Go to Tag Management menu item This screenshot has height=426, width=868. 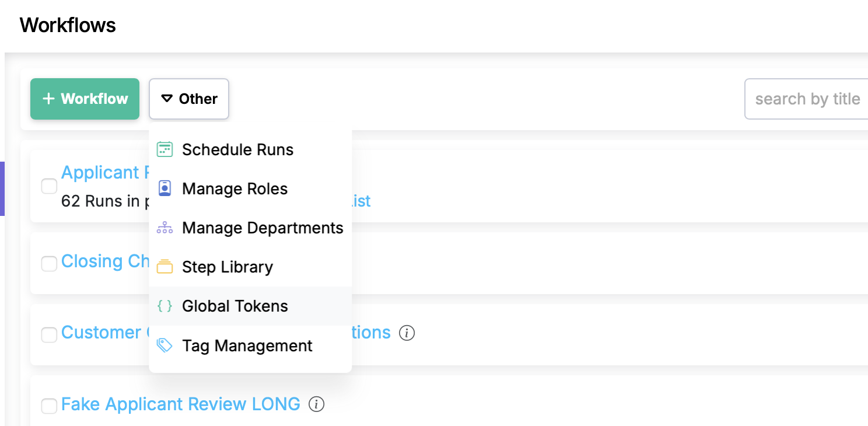pyautogui.click(x=247, y=345)
